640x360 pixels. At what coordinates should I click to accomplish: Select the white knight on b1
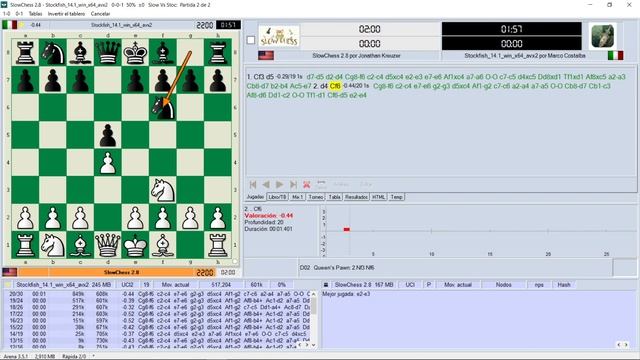(x=53, y=245)
